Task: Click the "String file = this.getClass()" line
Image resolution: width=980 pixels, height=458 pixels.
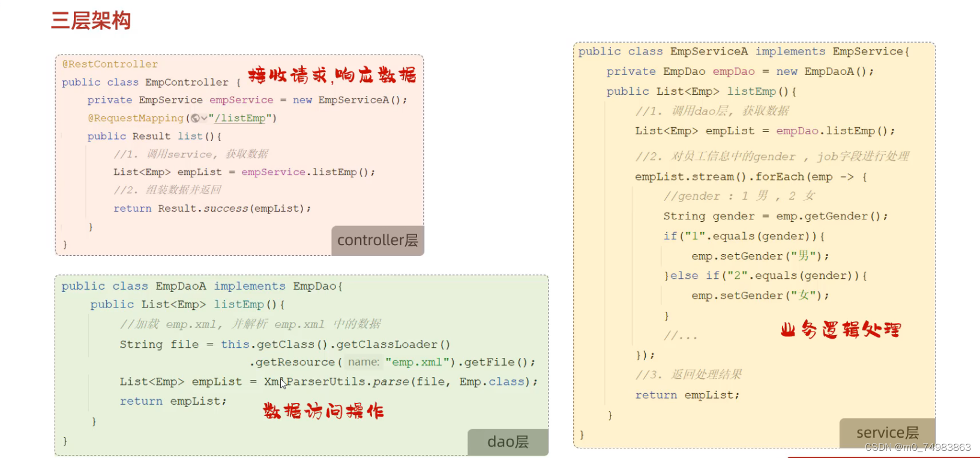Action: 284,344
